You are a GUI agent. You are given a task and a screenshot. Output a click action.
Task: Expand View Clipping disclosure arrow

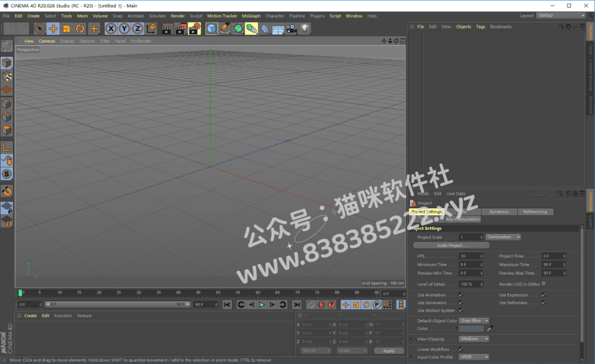pyautogui.click(x=410, y=339)
